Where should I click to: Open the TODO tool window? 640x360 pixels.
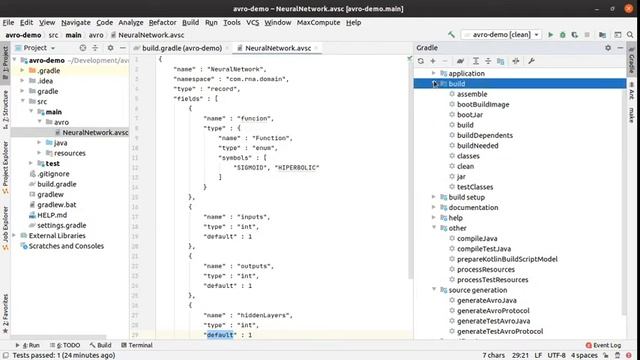[64, 345]
